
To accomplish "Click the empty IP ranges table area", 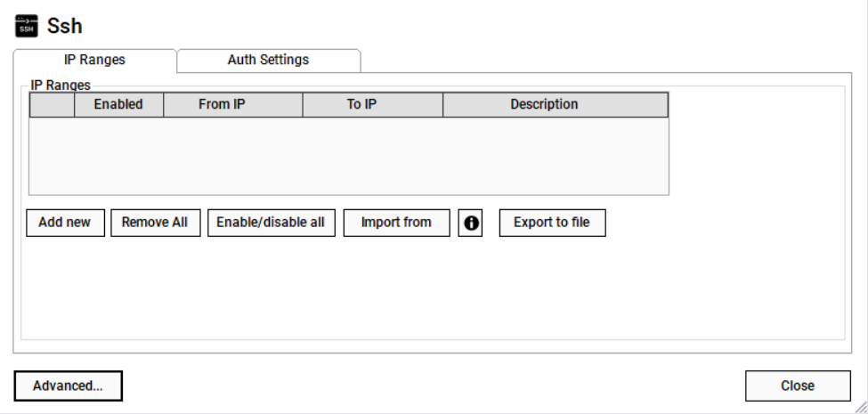I will click(x=348, y=156).
